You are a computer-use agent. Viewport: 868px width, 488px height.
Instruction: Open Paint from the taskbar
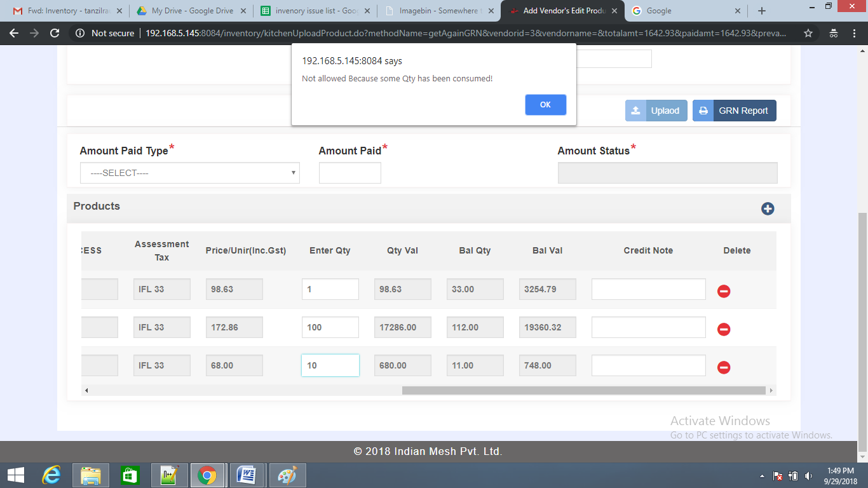288,475
